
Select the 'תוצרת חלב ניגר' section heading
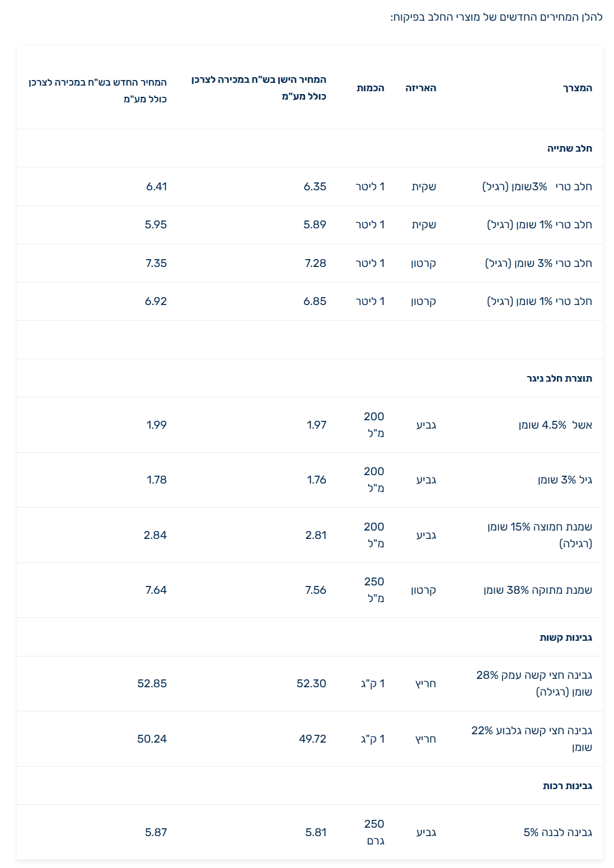(x=559, y=378)
